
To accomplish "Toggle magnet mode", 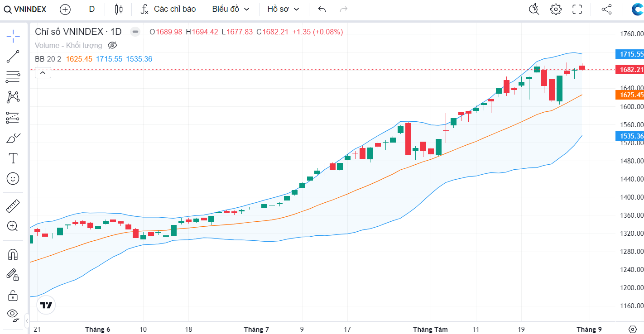I will click(x=13, y=254).
